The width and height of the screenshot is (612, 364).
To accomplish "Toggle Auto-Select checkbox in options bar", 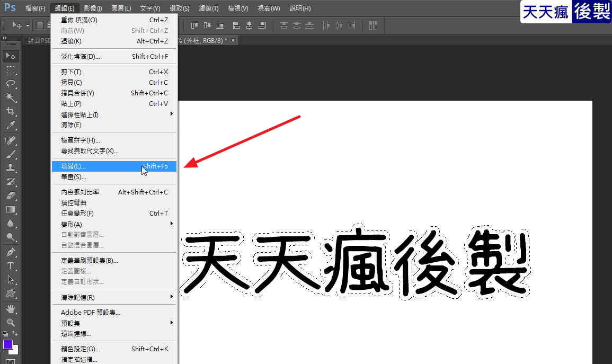I will (40, 26).
